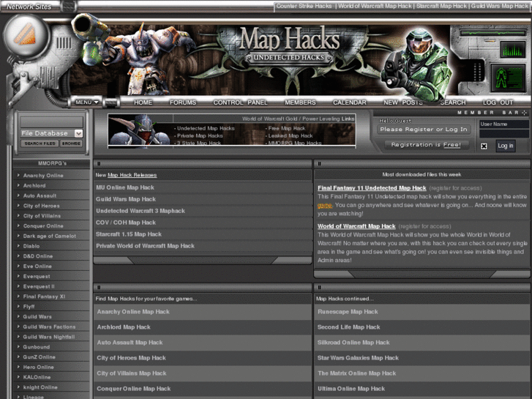The width and height of the screenshot is (532, 399).
Task: Open Map Hack Releases header link
Action: pos(132,175)
